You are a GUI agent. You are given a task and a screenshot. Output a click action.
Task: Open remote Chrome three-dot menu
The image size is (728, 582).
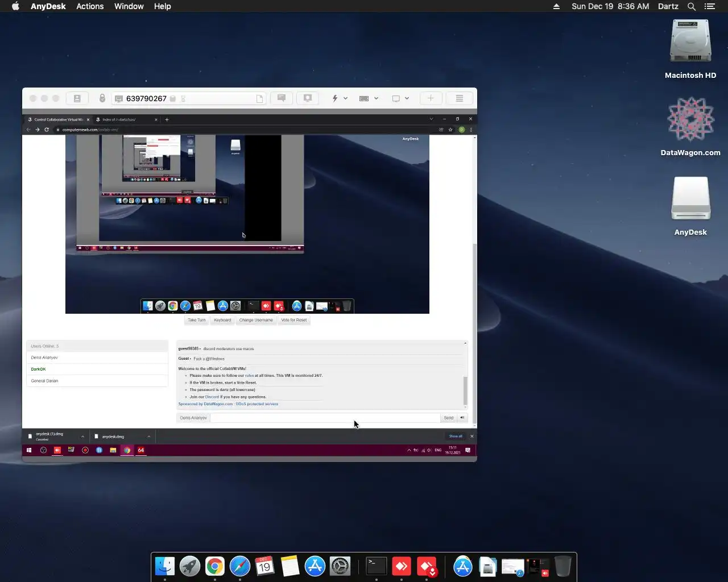(471, 130)
